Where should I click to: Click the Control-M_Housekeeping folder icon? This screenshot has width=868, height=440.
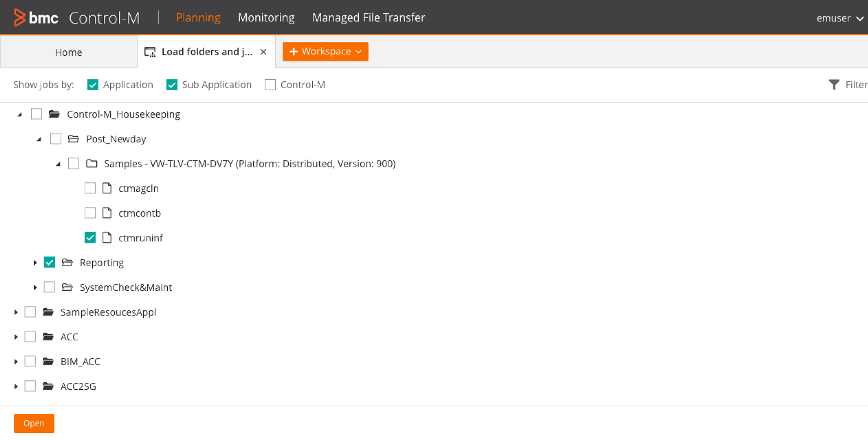(x=54, y=114)
